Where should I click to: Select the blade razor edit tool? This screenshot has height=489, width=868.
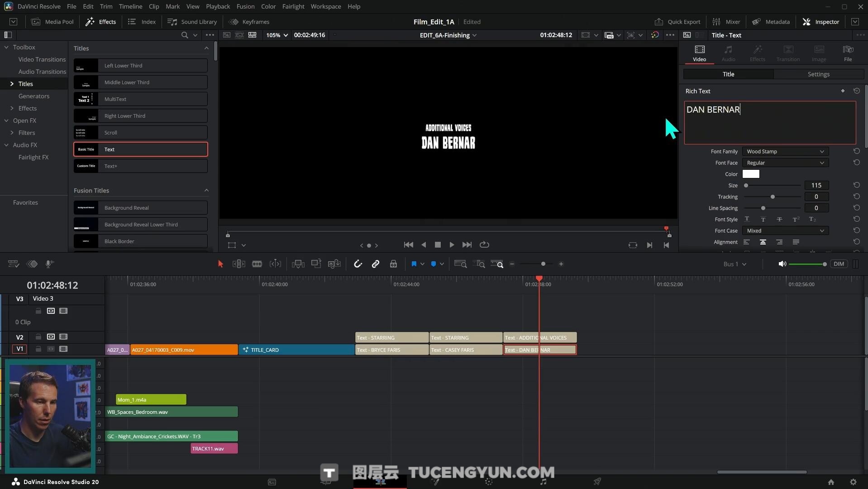[257, 264]
